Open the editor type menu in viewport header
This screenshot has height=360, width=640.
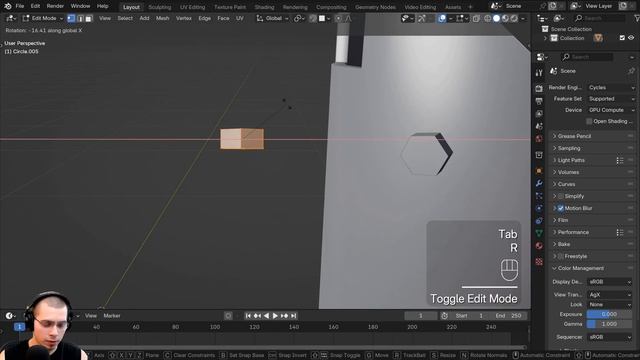[11, 18]
